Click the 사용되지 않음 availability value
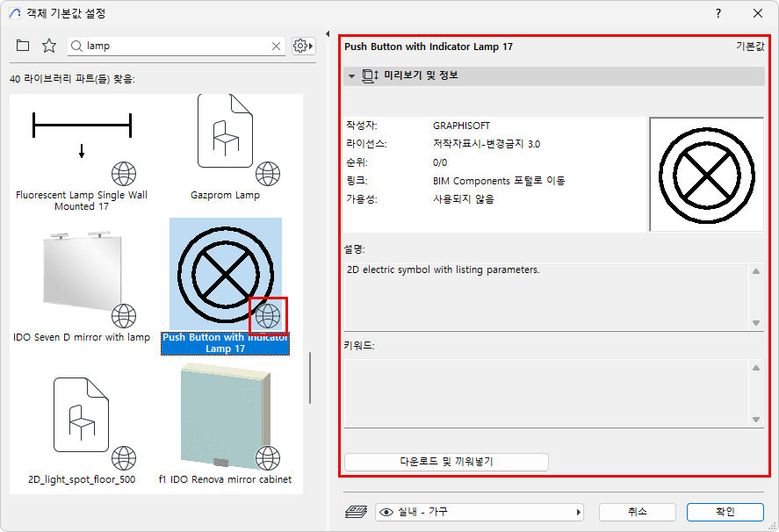Viewport: 779px width, 532px height. point(464,199)
